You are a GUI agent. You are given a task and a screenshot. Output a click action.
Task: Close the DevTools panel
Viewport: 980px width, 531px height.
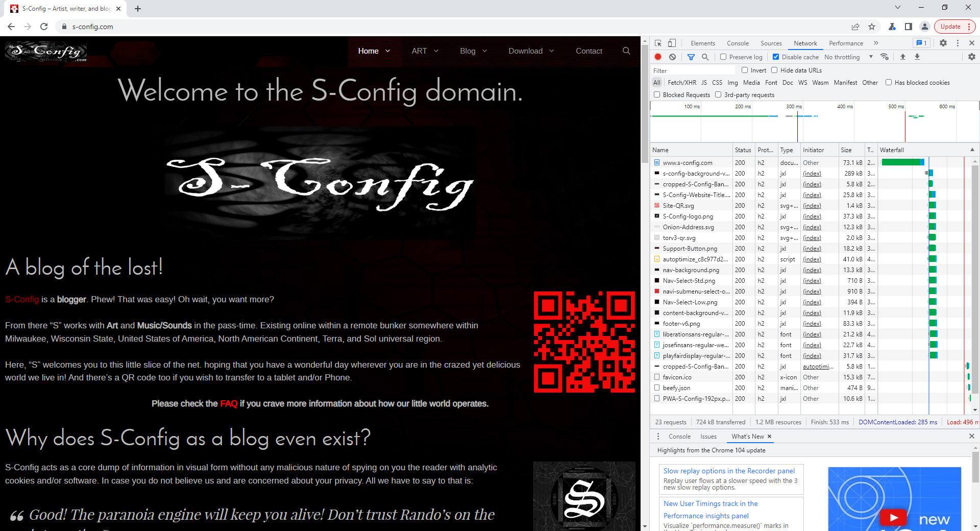pos(972,43)
